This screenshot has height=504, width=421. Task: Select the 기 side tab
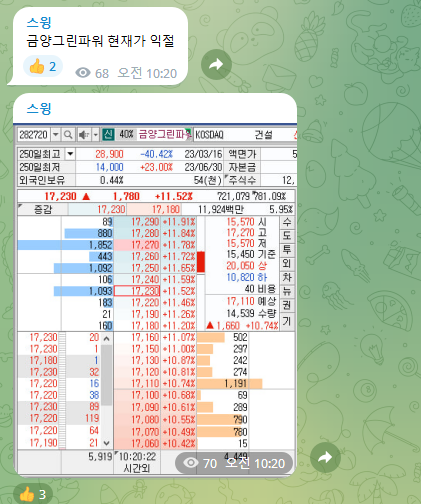tap(287, 321)
